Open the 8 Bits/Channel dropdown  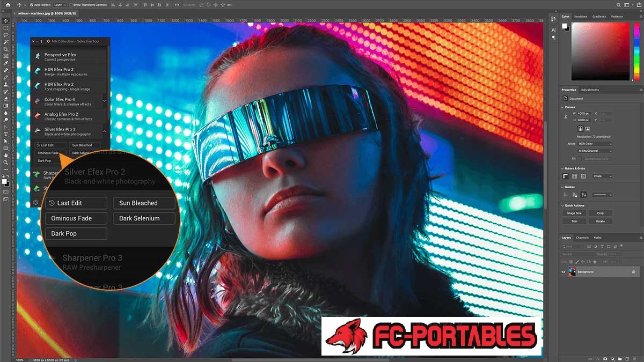(x=595, y=151)
